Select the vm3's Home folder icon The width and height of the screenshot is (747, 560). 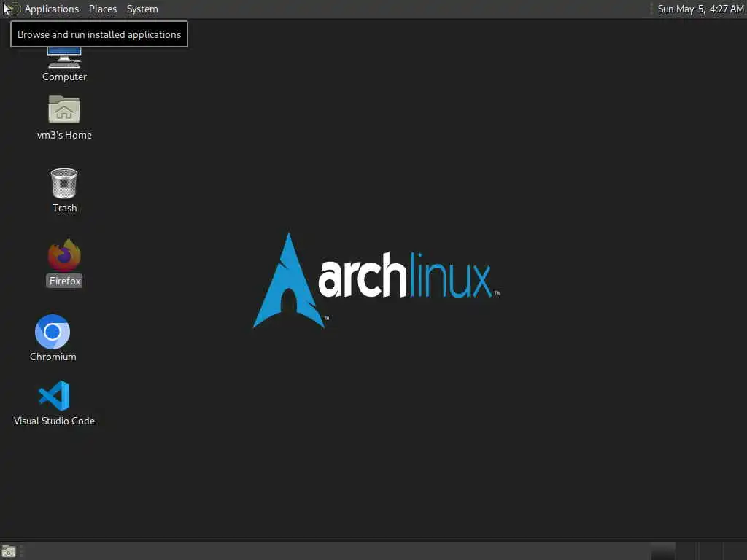[64, 109]
